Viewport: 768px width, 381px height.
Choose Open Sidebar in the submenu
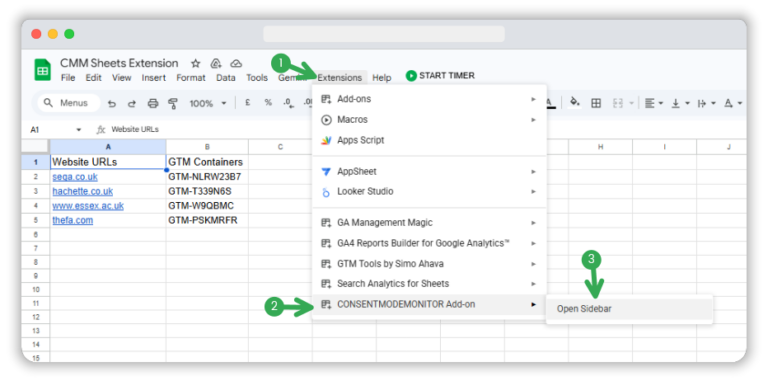[x=629, y=309]
